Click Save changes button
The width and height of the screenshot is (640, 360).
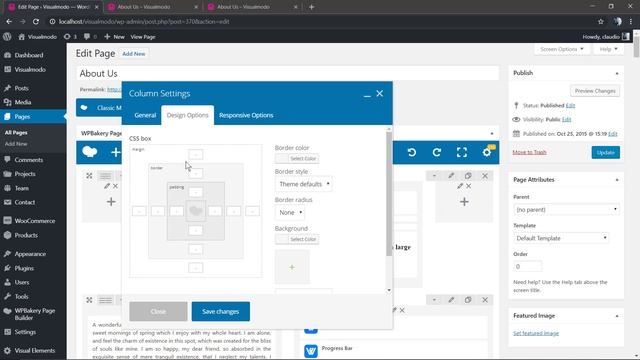[x=220, y=311]
